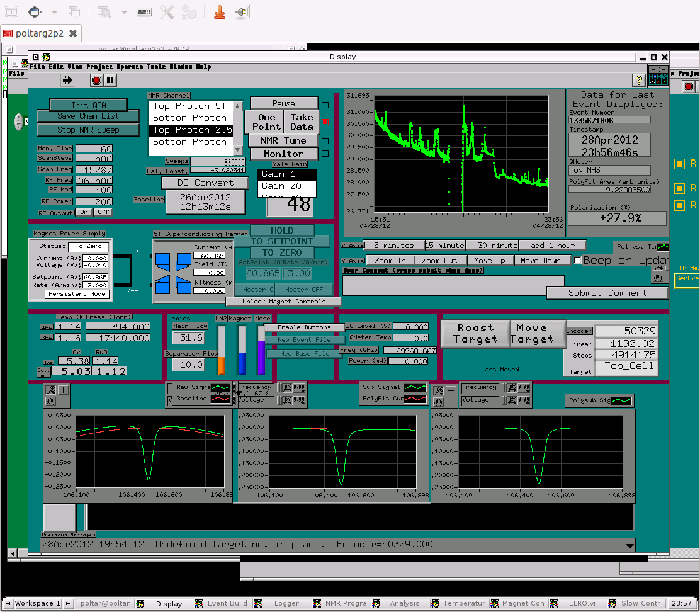Click the PDP VI icon in Display window
This screenshot has width=700, height=612.
pyautogui.click(x=658, y=76)
